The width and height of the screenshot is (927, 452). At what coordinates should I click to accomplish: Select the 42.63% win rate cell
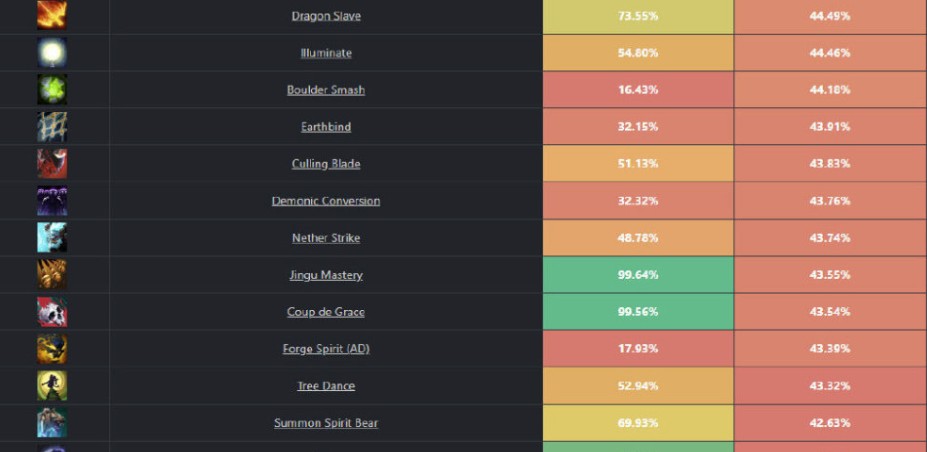830,423
